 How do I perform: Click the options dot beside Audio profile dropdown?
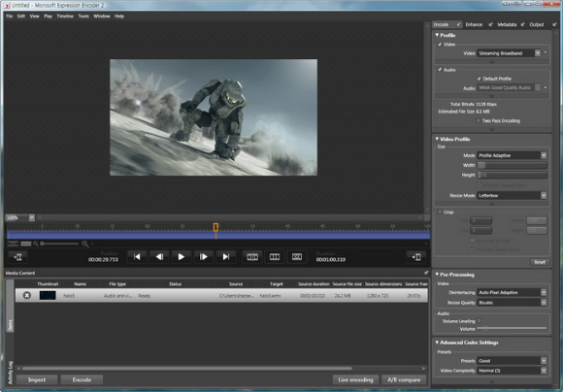point(546,87)
